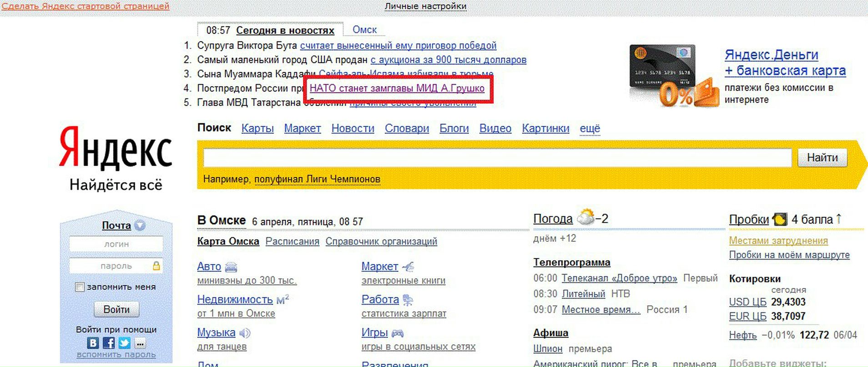Click the padlock icon in password field

point(156,265)
